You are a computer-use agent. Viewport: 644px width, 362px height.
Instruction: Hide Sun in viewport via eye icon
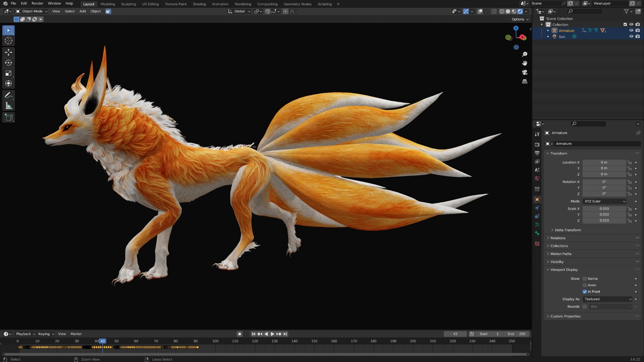coord(631,37)
